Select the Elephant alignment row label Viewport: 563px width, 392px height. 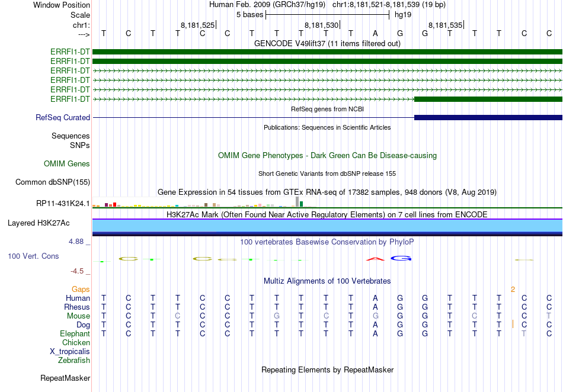75,333
